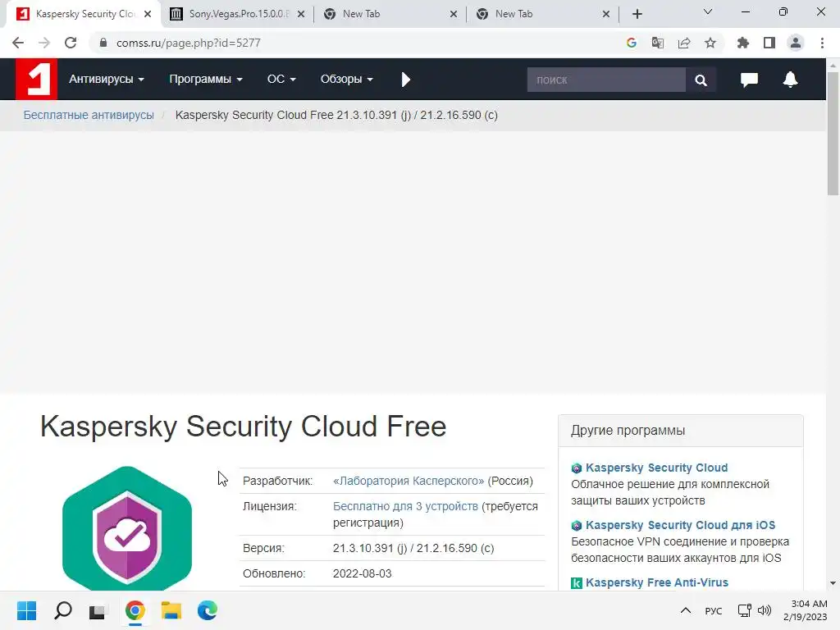
Task: Click the address bar URL
Action: coord(188,43)
